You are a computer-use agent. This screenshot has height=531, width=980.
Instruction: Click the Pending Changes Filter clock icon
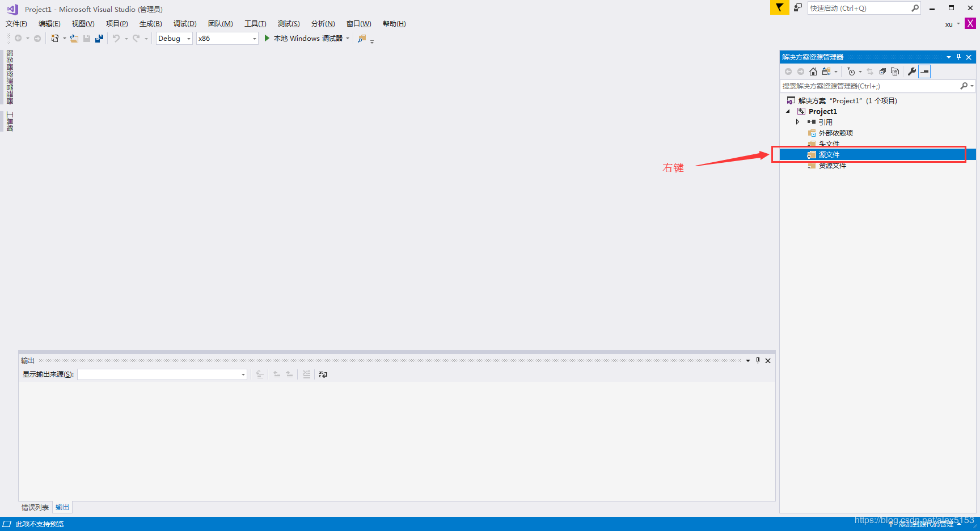tap(851, 71)
